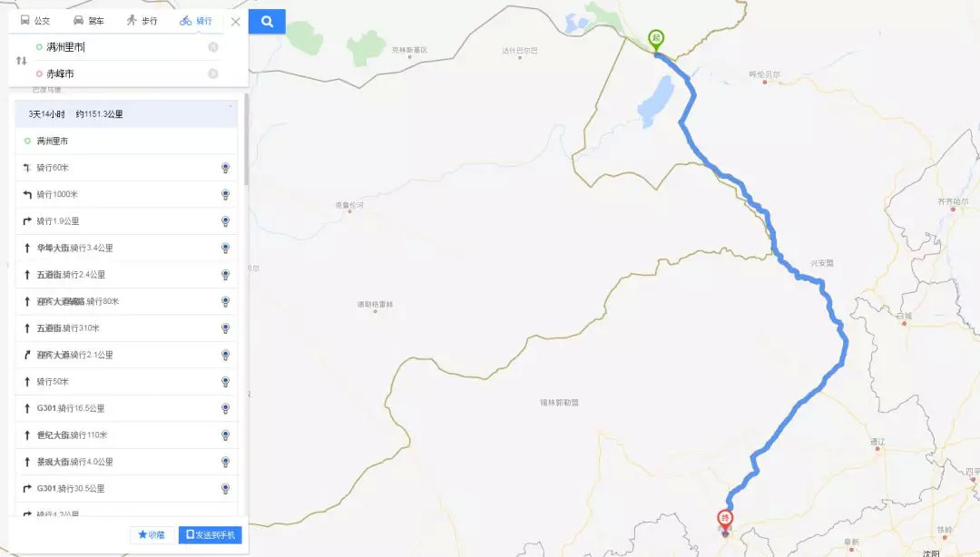Image resolution: width=980 pixels, height=557 pixels.
Task: Click the red destination marker on map
Action: (725, 522)
